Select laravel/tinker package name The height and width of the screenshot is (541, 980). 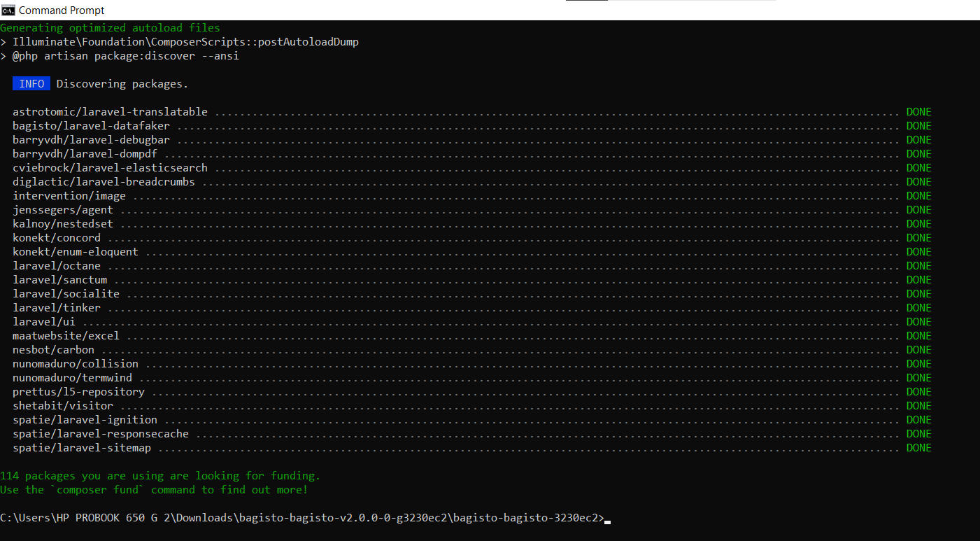57,308
